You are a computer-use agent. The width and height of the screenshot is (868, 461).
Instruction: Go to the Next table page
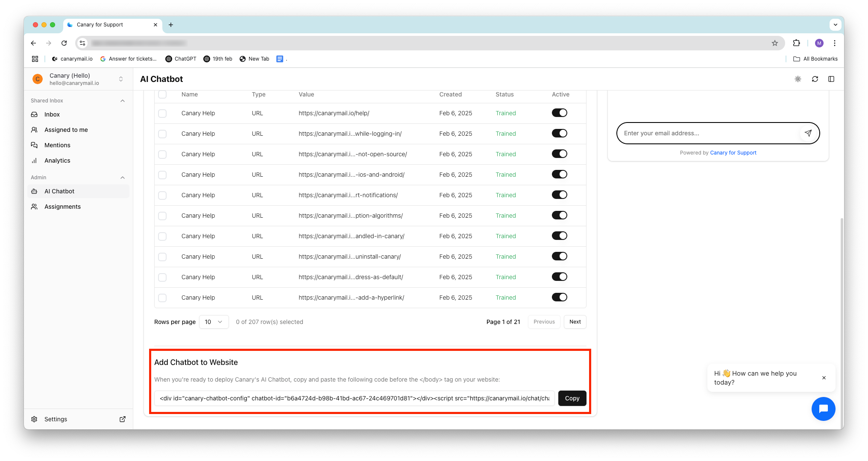coord(575,322)
